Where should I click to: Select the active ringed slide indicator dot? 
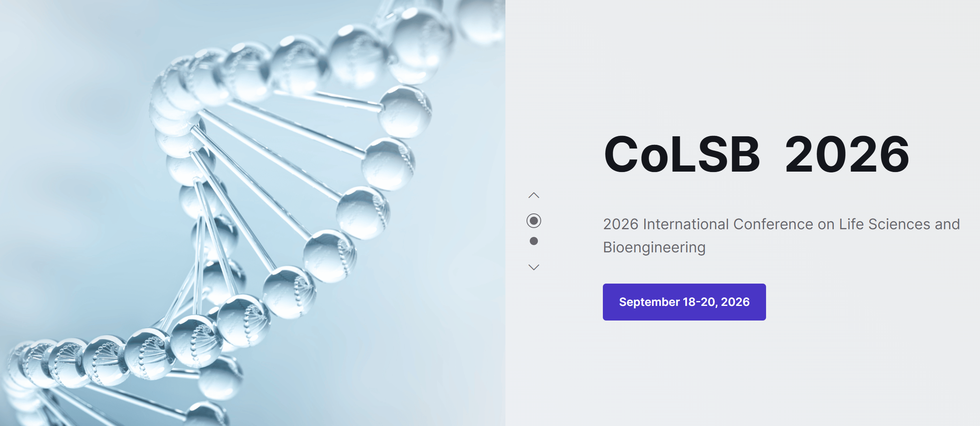tap(534, 221)
